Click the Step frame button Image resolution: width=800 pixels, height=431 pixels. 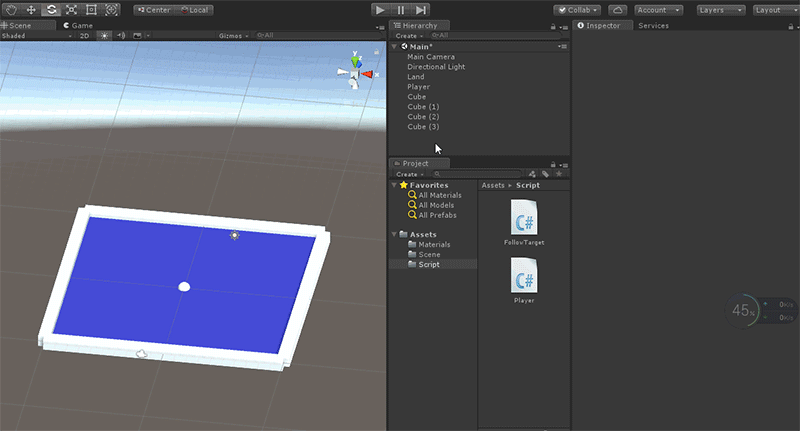[420, 10]
